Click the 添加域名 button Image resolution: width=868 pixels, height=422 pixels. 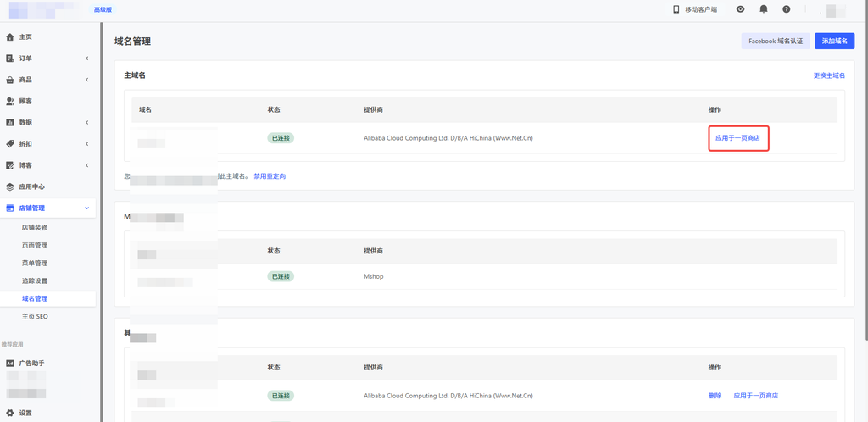click(x=834, y=41)
